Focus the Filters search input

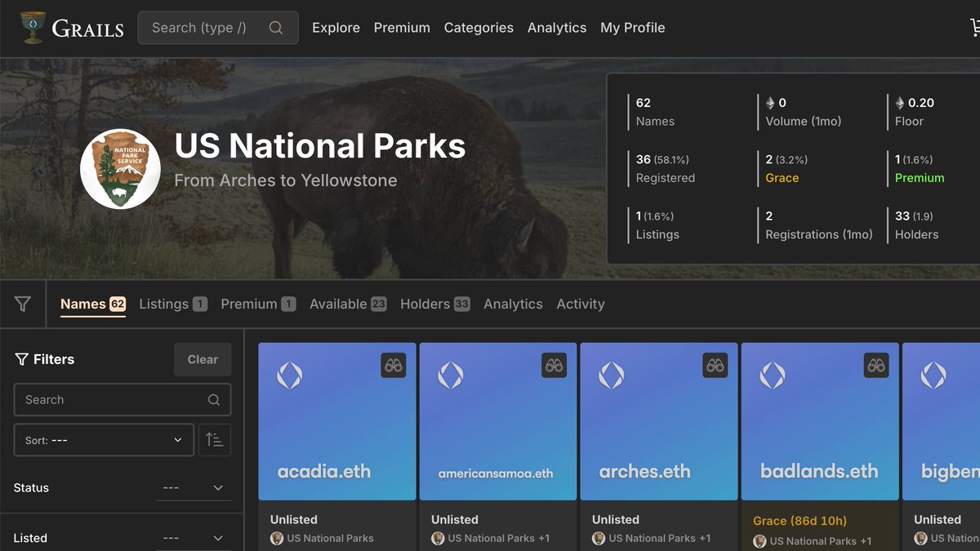(x=122, y=400)
